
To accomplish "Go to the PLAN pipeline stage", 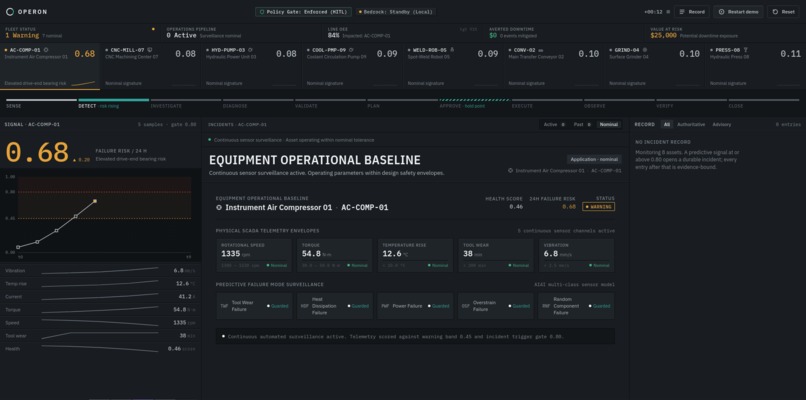I will [402, 103].
